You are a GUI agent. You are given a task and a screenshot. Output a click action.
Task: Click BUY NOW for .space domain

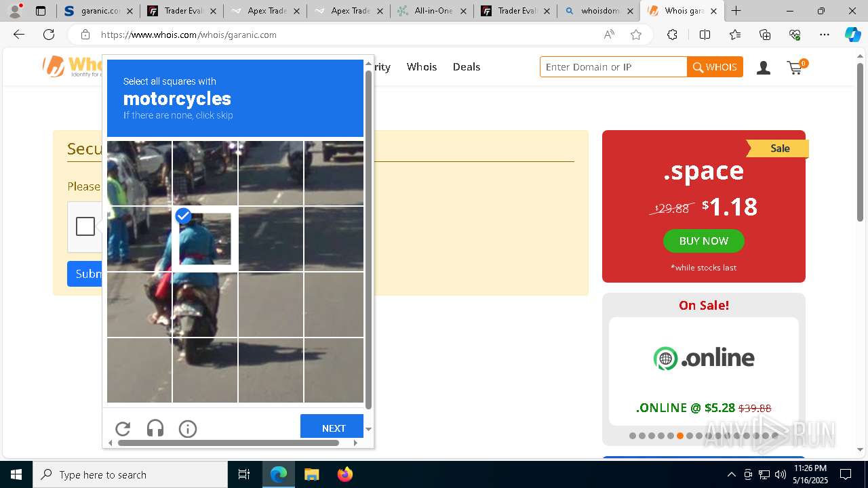tap(703, 241)
